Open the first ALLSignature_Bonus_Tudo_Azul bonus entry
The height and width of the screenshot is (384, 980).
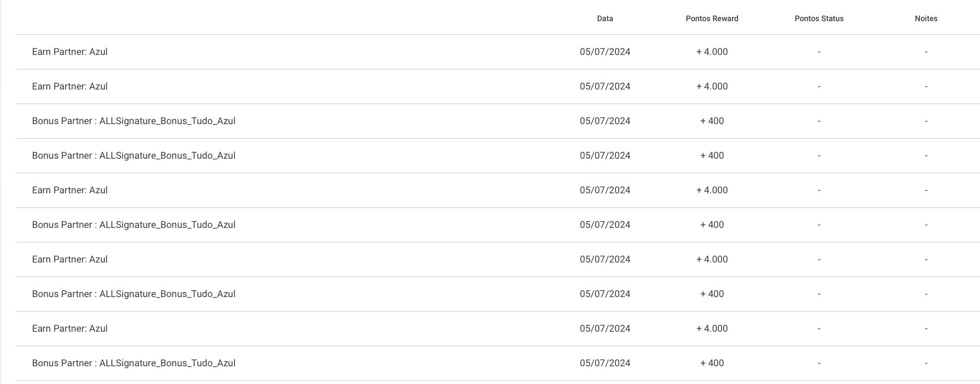coord(498,121)
